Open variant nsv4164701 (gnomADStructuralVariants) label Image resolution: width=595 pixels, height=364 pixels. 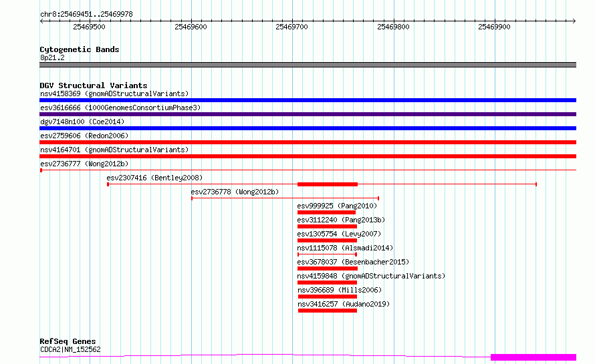114,150
